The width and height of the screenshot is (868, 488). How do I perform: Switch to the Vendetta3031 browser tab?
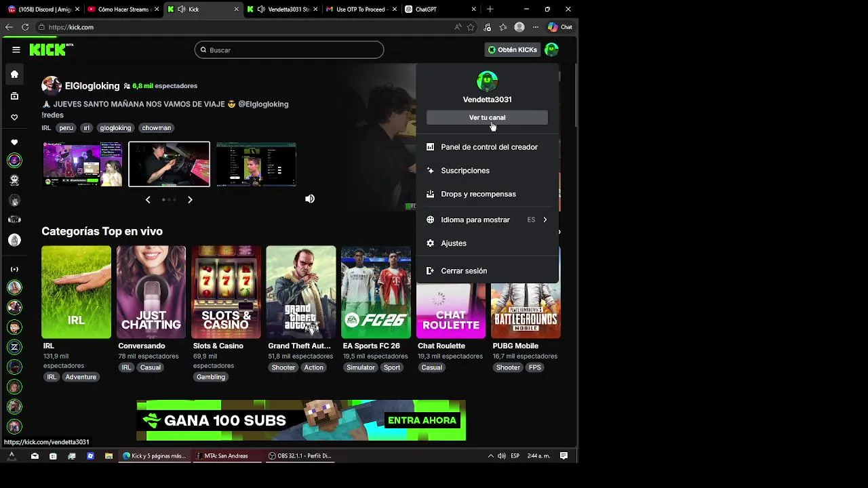tap(283, 9)
